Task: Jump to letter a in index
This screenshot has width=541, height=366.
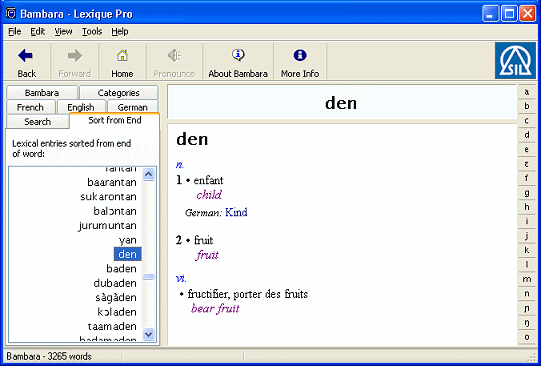Action: click(x=527, y=92)
